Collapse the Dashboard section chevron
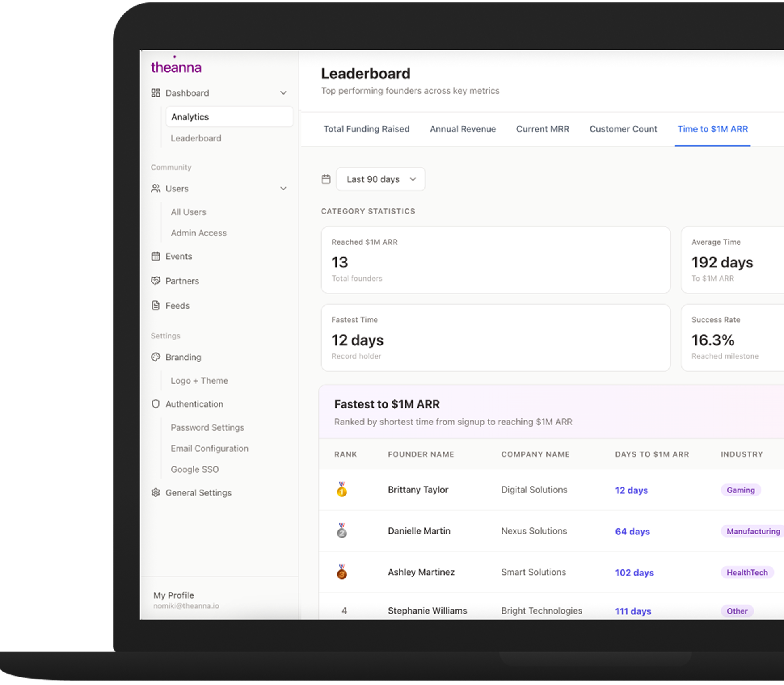Viewport: 784px width, 685px height. pos(283,93)
